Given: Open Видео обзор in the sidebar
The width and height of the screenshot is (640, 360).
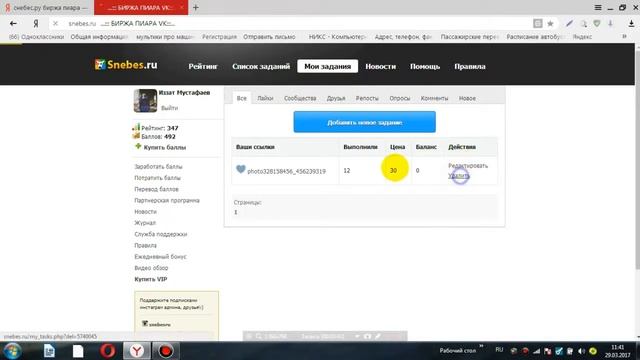Looking at the screenshot, I should 151,268.
